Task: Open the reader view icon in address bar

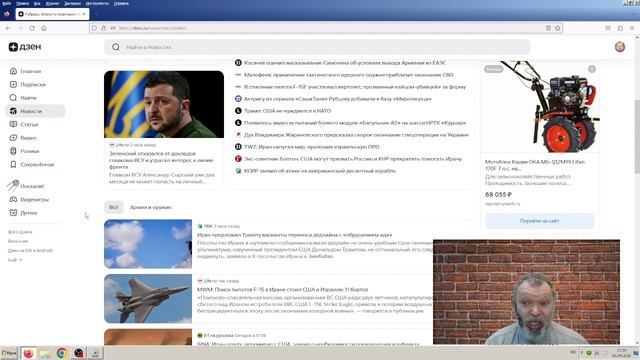Action: click(548, 28)
